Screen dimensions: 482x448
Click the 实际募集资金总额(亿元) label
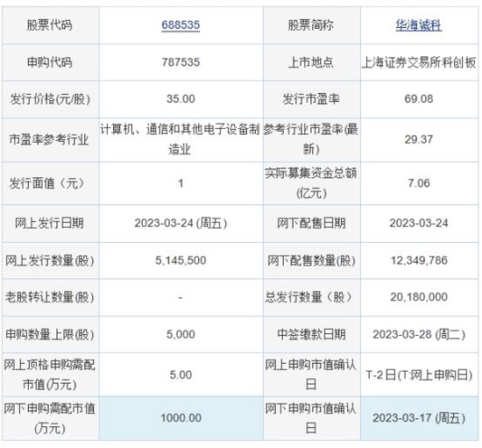311,183
